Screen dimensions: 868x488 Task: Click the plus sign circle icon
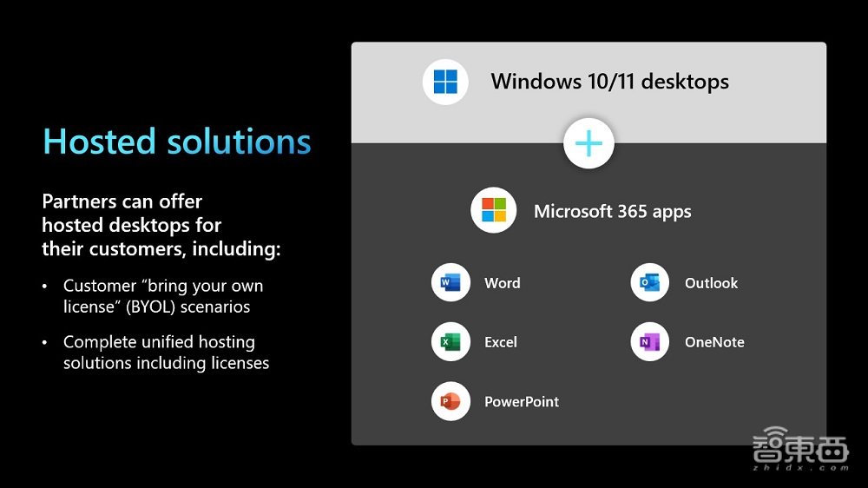tap(589, 143)
